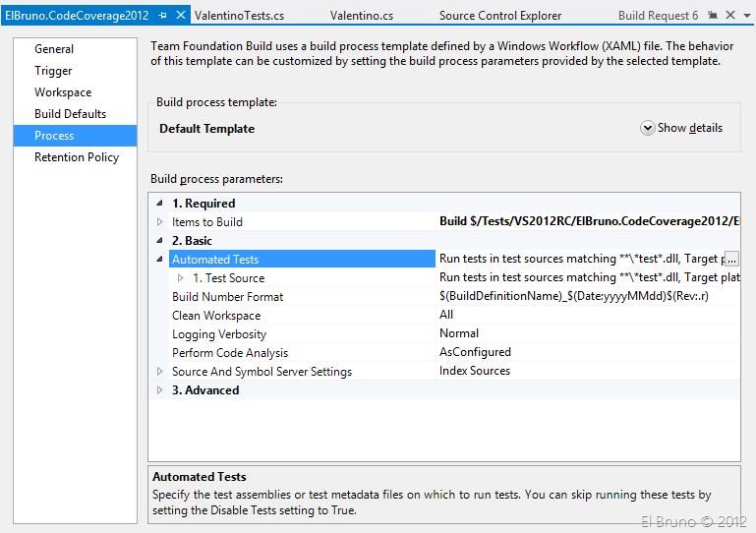This screenshot has height=533, width=756.
Task: Open Automated Tests ellipsis editor button
Action: click(730, 259)
